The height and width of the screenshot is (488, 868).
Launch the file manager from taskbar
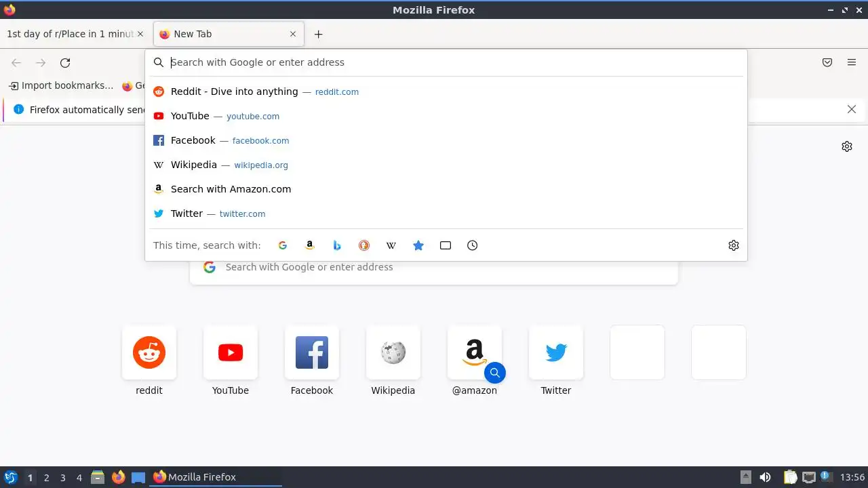point(98,477)
